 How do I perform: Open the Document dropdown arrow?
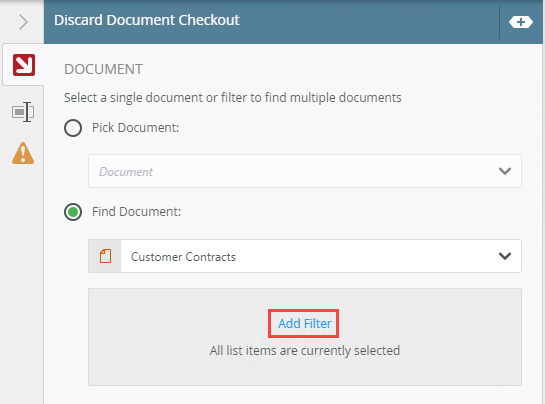click(x=505, y=171)
